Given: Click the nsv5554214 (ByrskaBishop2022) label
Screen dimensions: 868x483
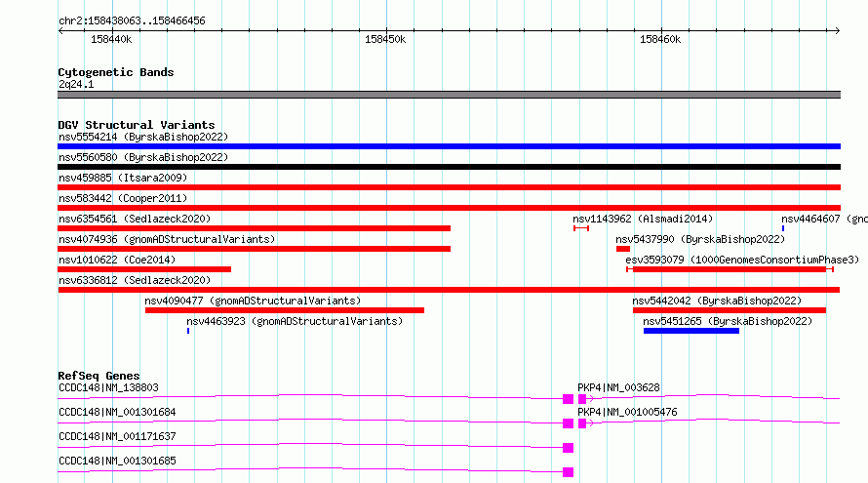Looking at the screenshot, I should 143,137.
